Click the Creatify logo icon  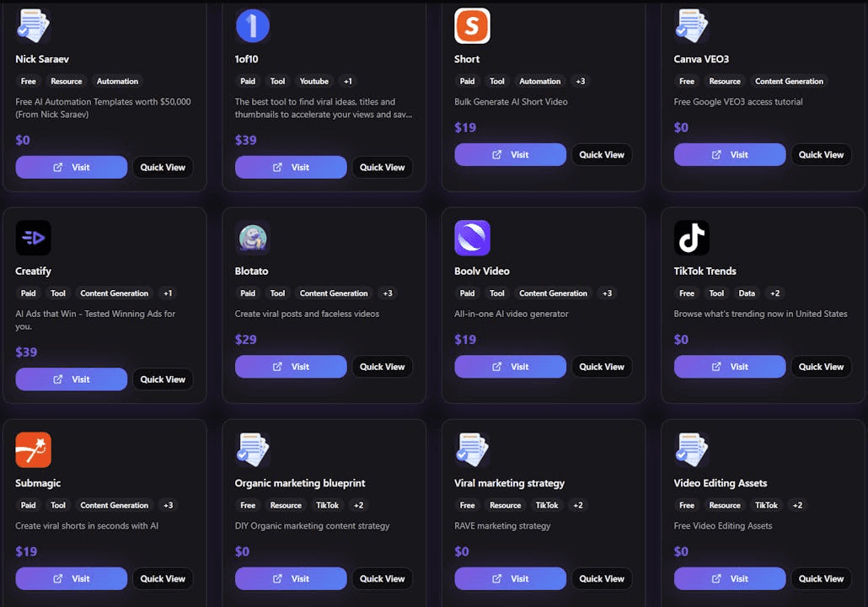(34, 239)
